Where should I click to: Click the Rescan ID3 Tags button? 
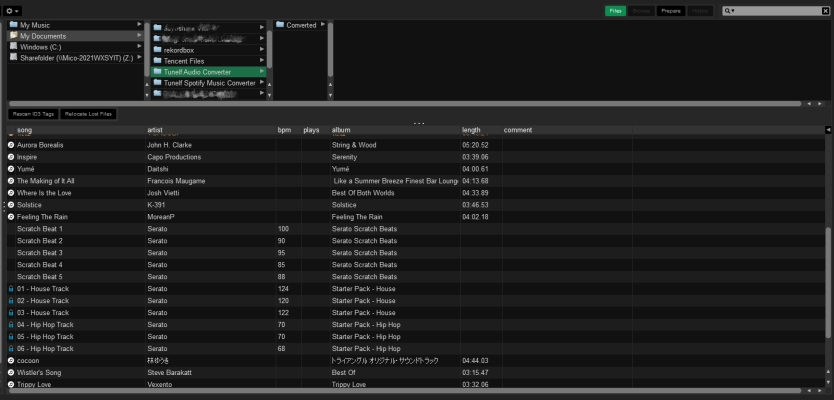[x=34, y=114]
